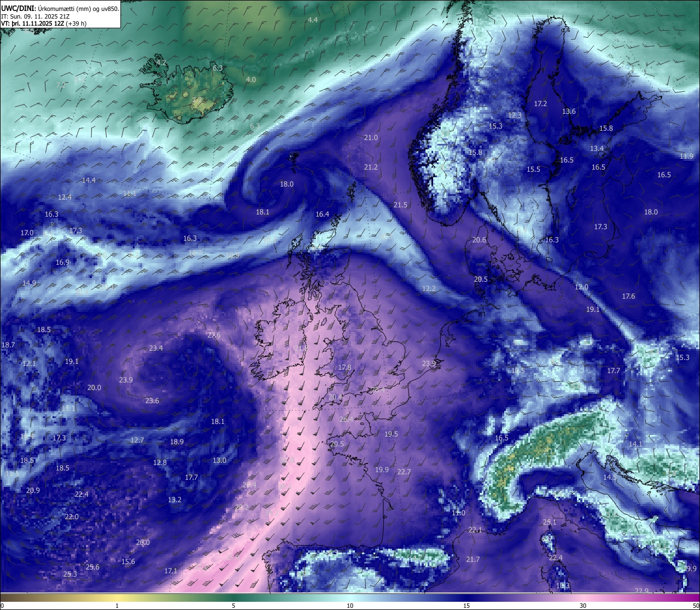Viewport: 700px width, 610px height.
Task: Click the 19.5 value over northern France
Action: click(x=391, y=434)
